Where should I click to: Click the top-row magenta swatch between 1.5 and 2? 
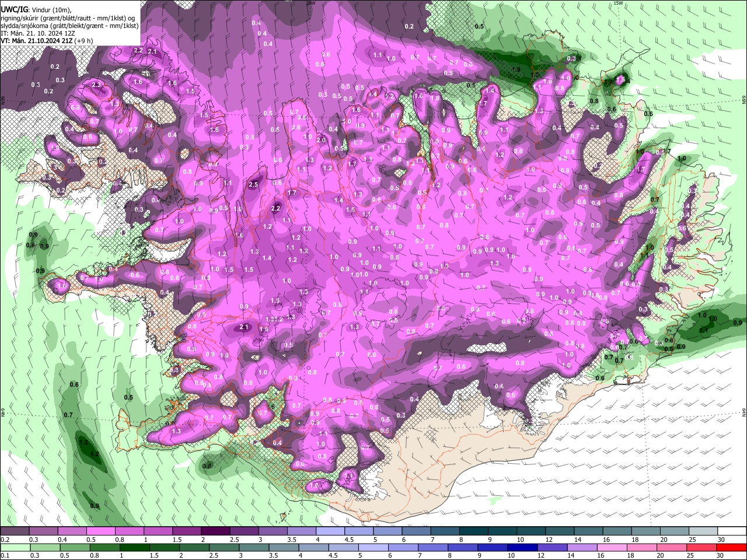pos(187,531)
